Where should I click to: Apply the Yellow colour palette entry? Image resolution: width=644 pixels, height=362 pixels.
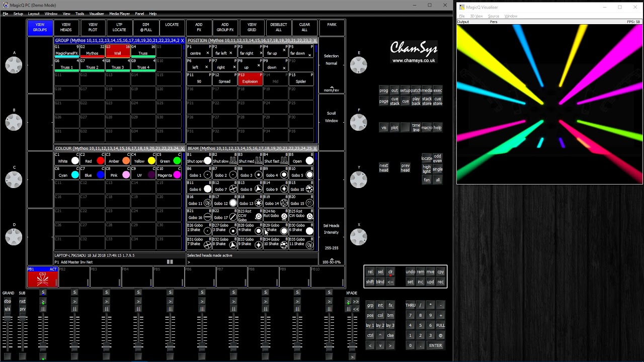pyautogui.click(x=143, y=159)
